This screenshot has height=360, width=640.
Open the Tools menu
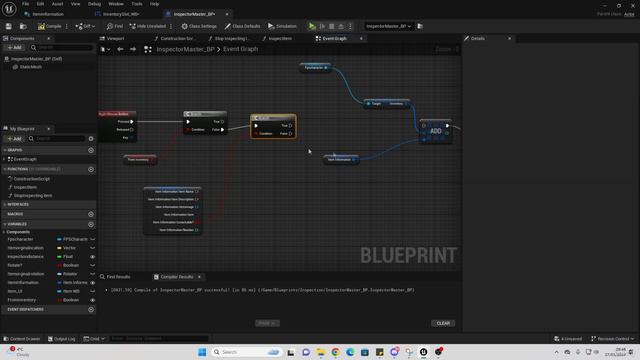coord(137,4)
